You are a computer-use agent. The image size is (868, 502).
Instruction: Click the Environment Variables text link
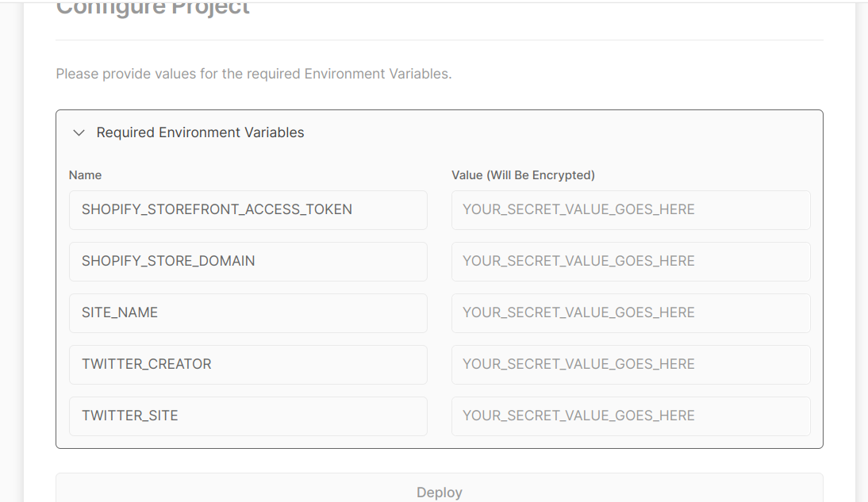pos(377,73)
